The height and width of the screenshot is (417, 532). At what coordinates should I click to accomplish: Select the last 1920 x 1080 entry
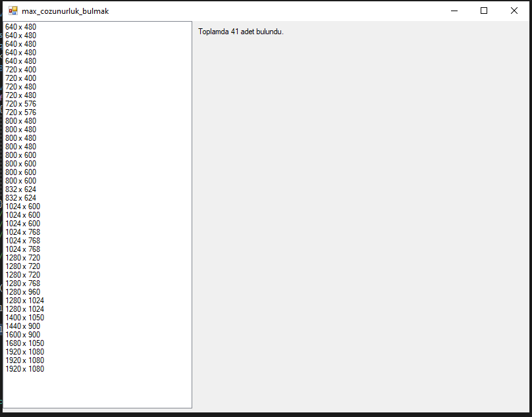click(25, 369)
